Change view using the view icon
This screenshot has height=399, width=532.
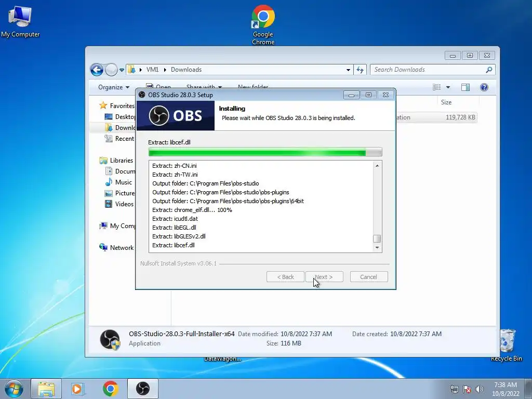click(x=436, y=87)
